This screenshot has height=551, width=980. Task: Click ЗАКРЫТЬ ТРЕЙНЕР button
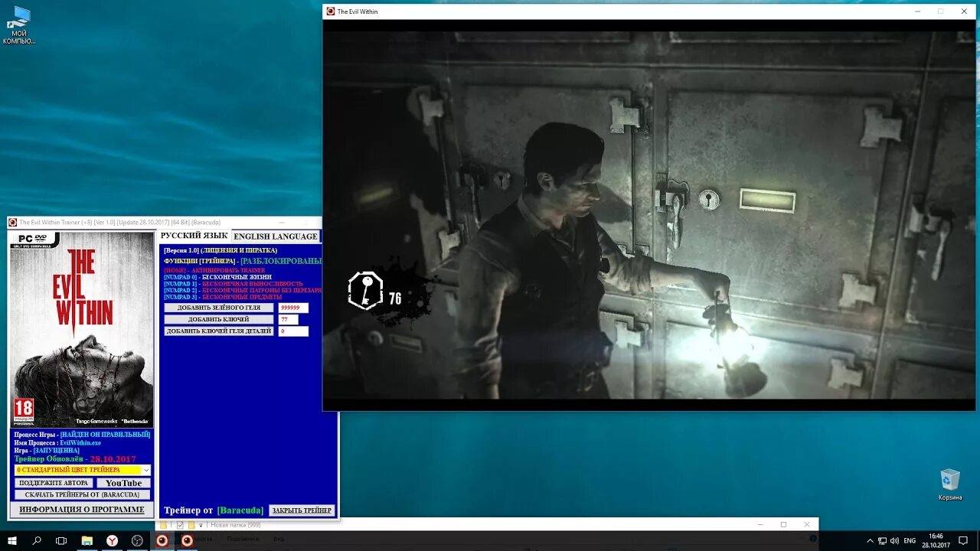point(302,510)
